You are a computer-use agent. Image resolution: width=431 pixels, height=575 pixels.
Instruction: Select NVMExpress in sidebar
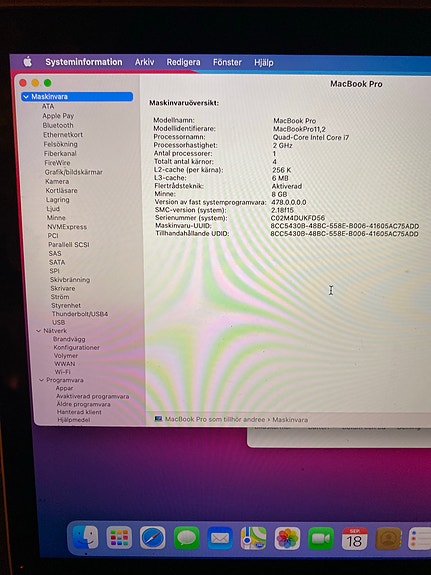click(x=67, y=227)
